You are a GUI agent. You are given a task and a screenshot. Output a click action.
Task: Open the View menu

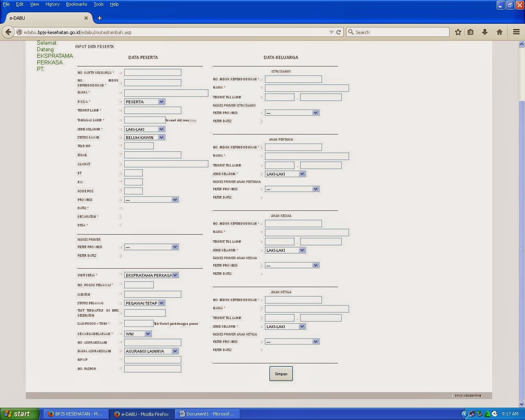34,4
